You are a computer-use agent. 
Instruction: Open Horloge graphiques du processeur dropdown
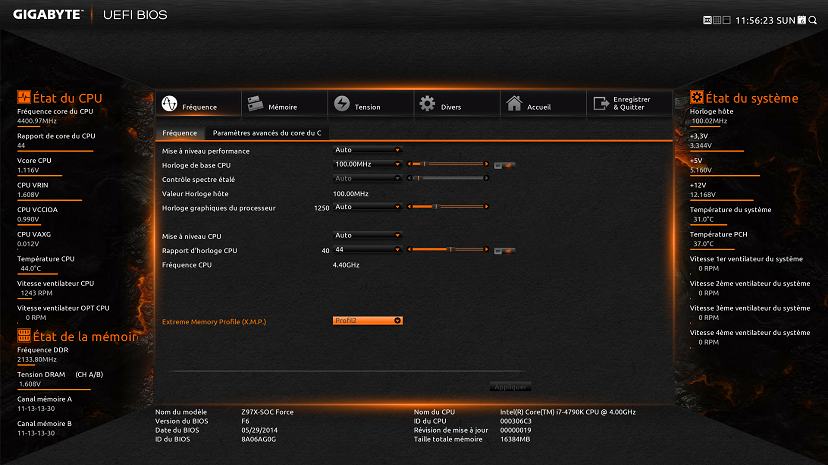[x=368, y=207]
